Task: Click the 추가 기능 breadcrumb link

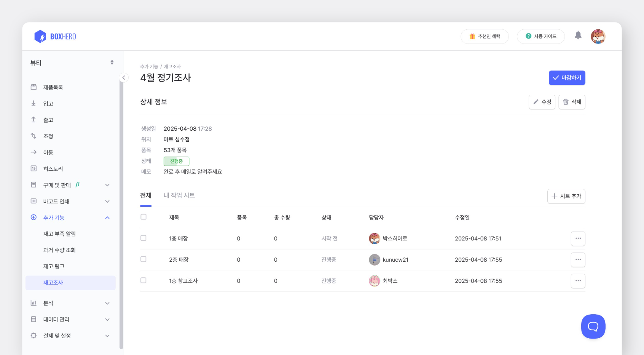Action: tap(149, 67)
